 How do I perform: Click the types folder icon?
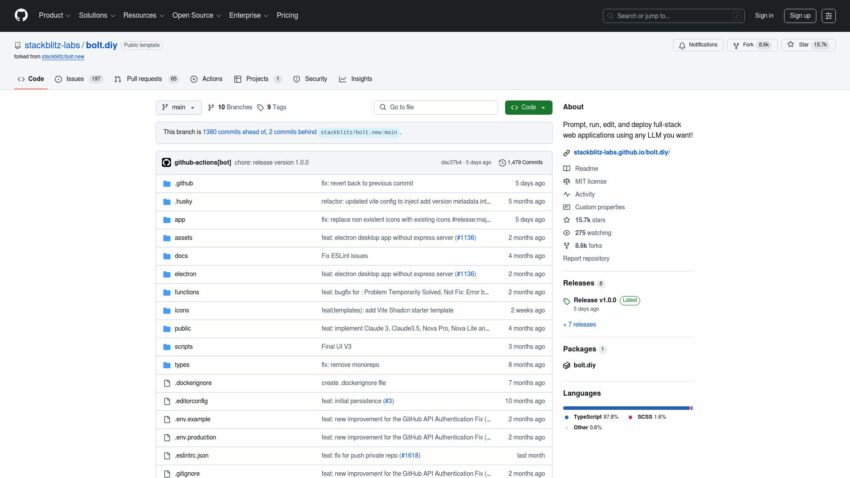pyautogui.click(x=167, y=365)
